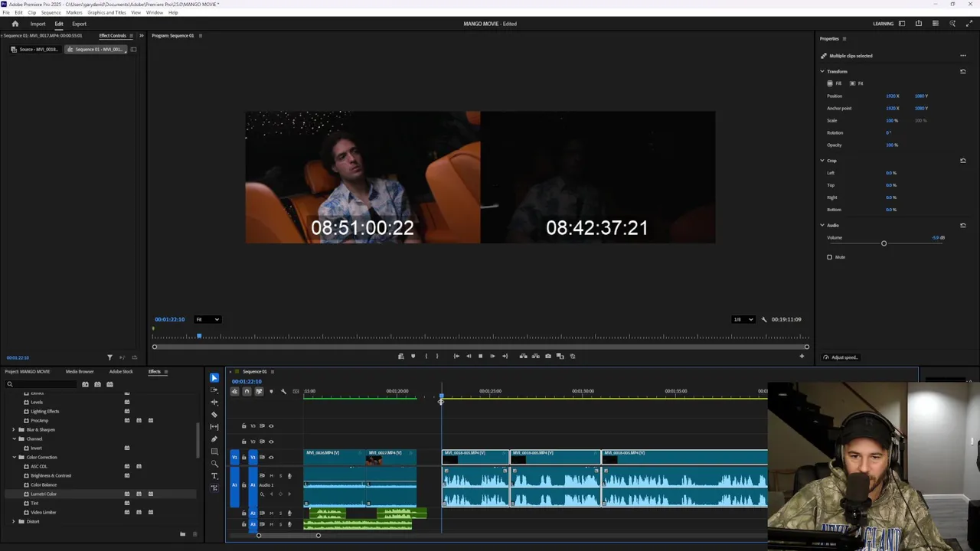980x551 pixels.
Task: Open the Sequence menu
Action: tap(51, 12)
